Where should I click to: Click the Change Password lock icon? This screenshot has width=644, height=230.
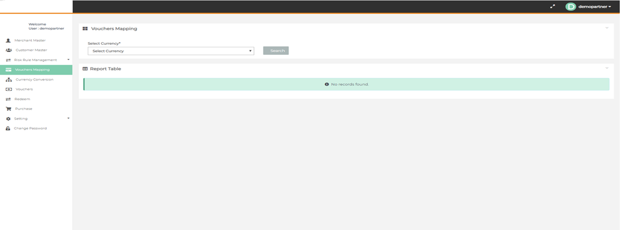coord(8,129)
